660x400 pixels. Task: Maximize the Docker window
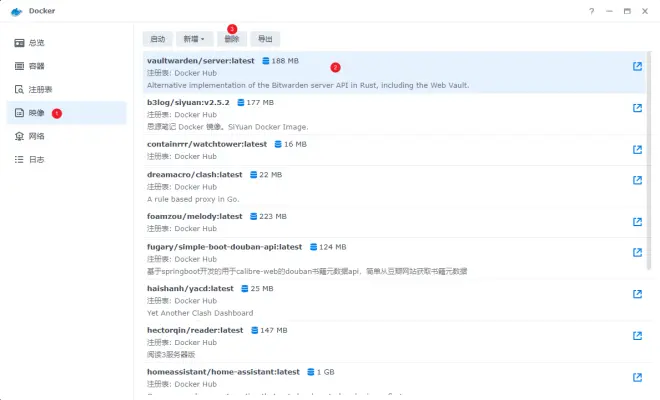pyautogui.click(x=627, y=11)
